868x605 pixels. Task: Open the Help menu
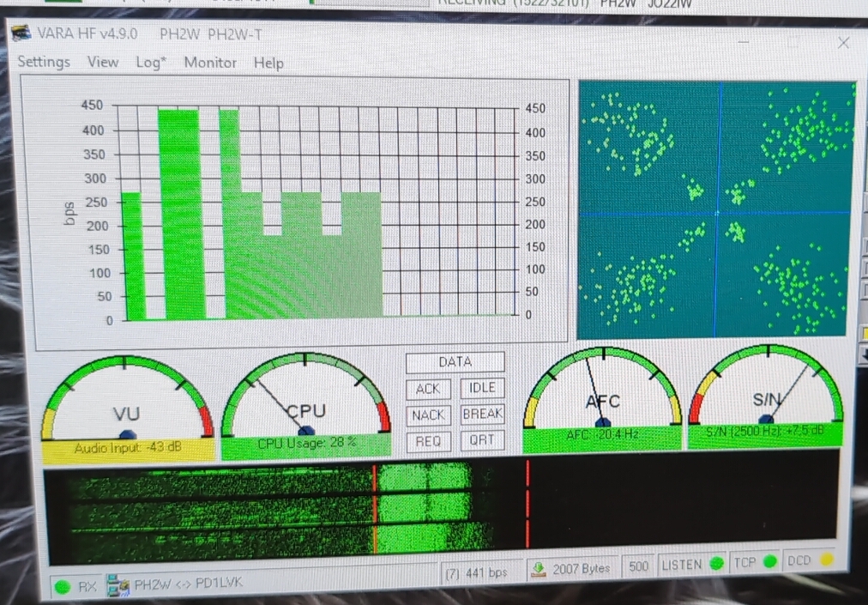pyautogui.click(x=268, y=63)
